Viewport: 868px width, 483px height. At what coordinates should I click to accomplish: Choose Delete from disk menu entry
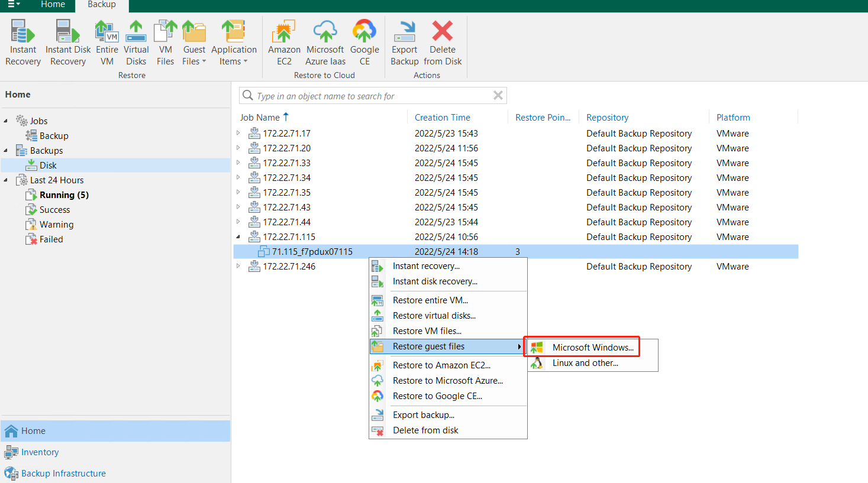click(x=448, y=430)
